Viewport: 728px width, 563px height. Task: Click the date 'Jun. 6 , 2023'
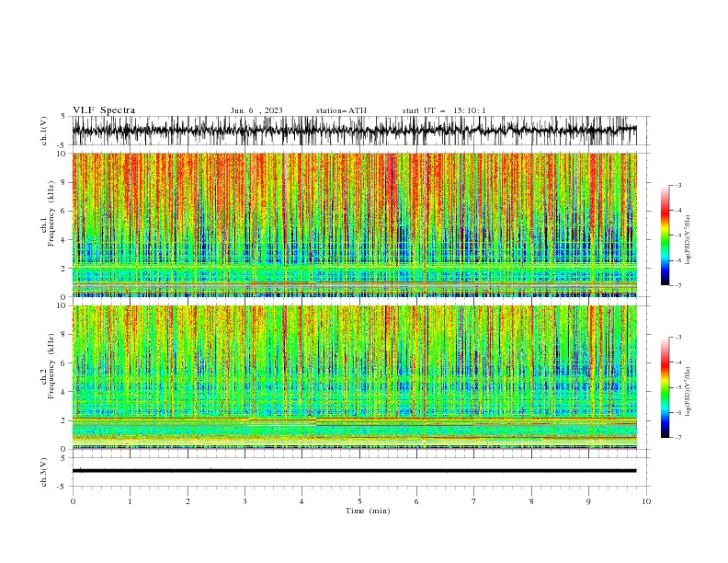(x=256, y=110)
